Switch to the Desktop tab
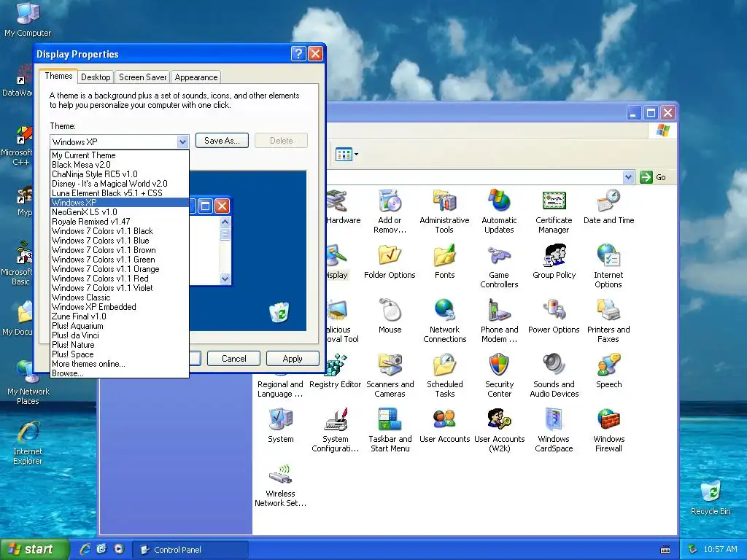 [96, 77]
